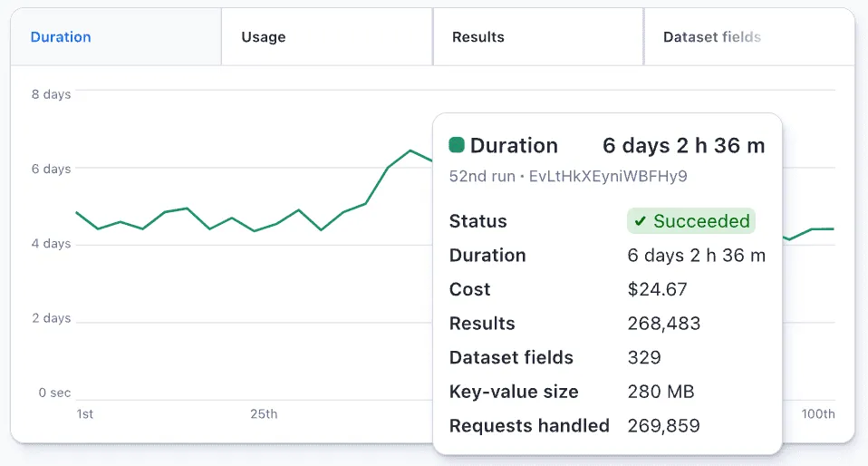Select the Results tab
The image size is (868, 466).
coord(477,37)
